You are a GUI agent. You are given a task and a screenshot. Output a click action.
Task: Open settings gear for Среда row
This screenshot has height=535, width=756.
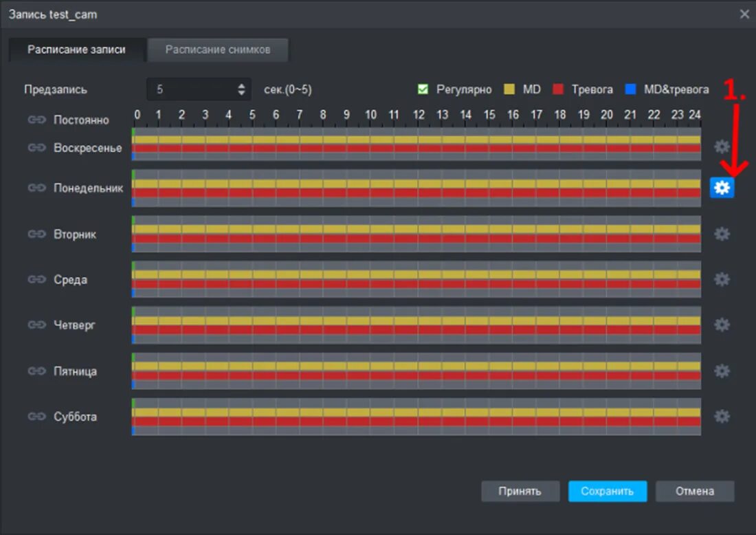[x=722, y=279]
